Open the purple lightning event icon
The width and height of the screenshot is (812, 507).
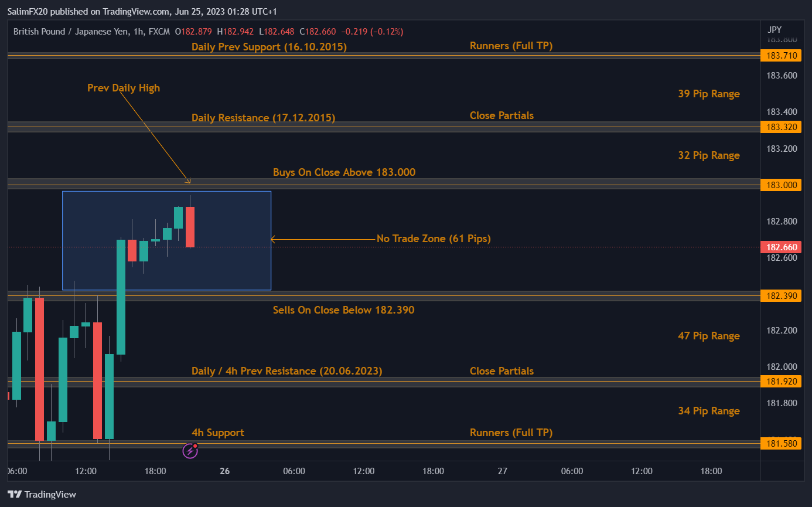(190, 450)
